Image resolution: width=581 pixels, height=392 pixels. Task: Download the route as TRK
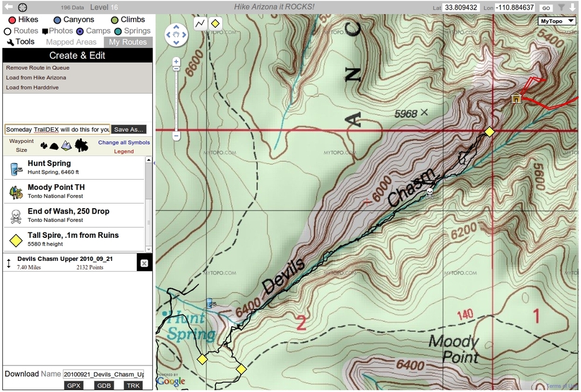pos(133,385)
